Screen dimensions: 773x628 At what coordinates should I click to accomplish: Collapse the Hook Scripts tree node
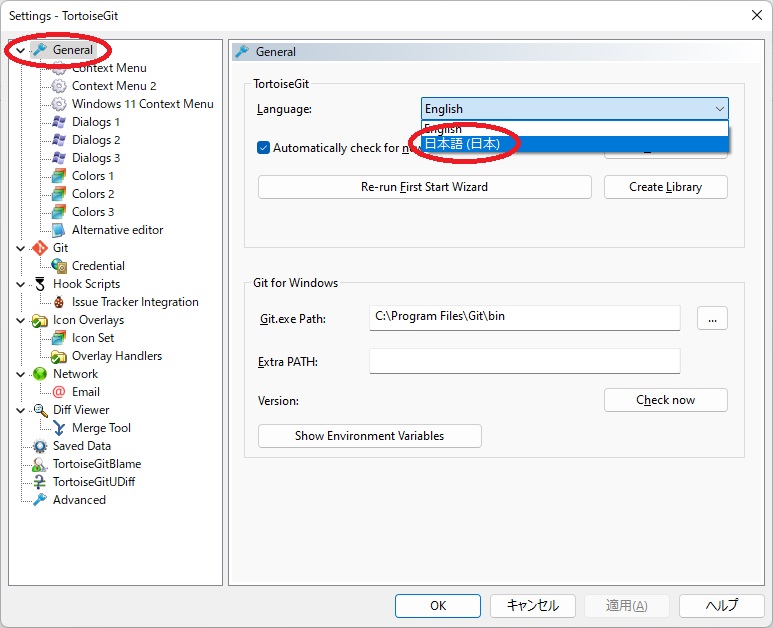20,284
